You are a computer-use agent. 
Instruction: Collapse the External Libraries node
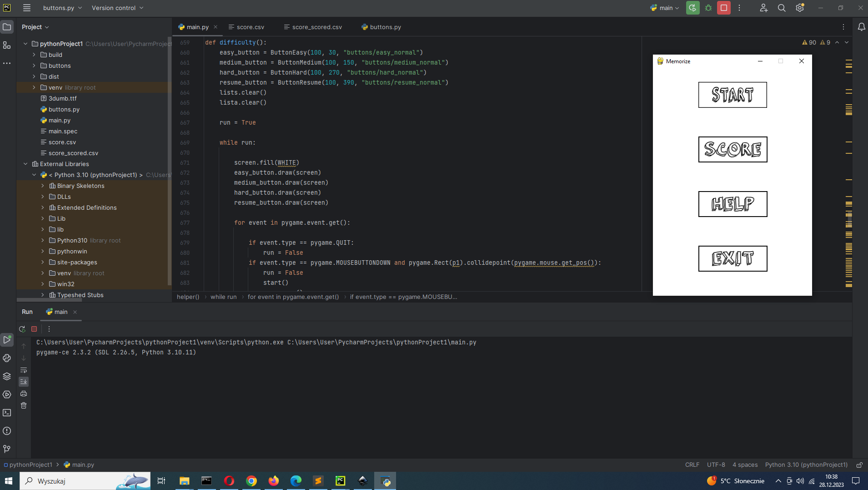pyautogui.click(x=25, y=164)
